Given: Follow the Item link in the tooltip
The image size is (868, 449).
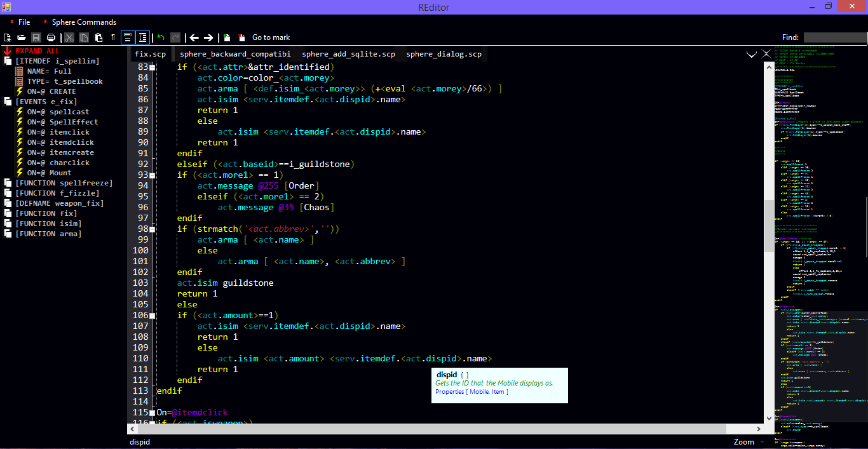Looking at the screenshot, I should point(498,392).
